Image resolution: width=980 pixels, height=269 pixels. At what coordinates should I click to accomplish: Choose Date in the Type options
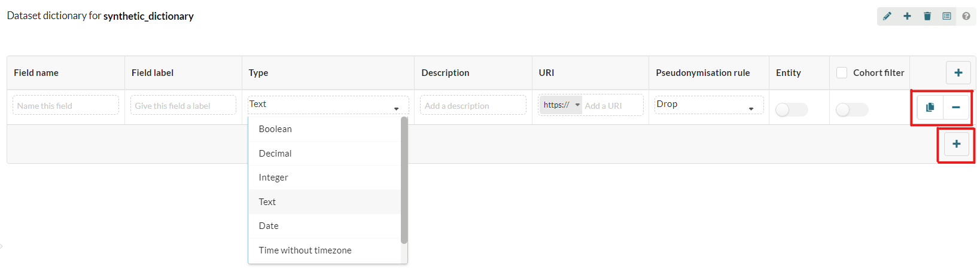[x=269, y=226]
